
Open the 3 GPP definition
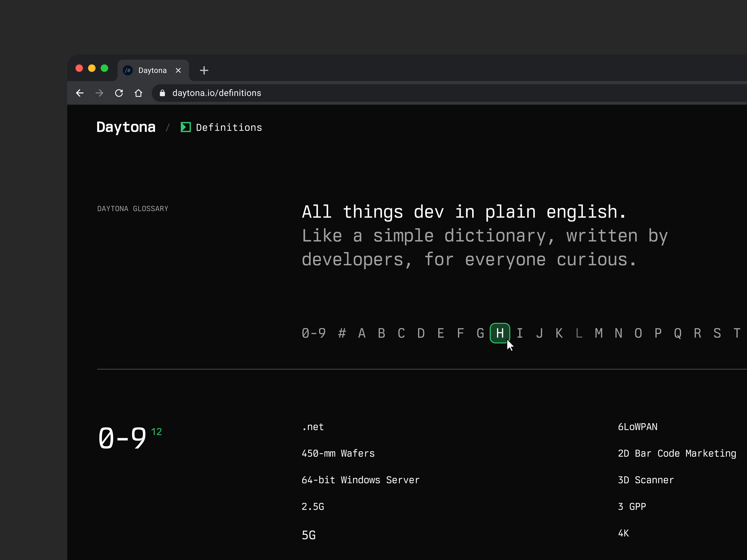tap(632, 507)
